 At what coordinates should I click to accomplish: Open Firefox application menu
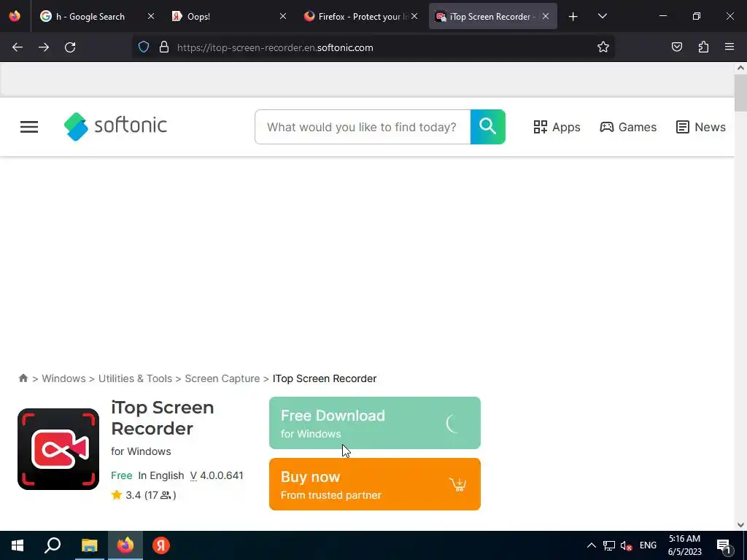pyautogui.click(x=729, y=47)
